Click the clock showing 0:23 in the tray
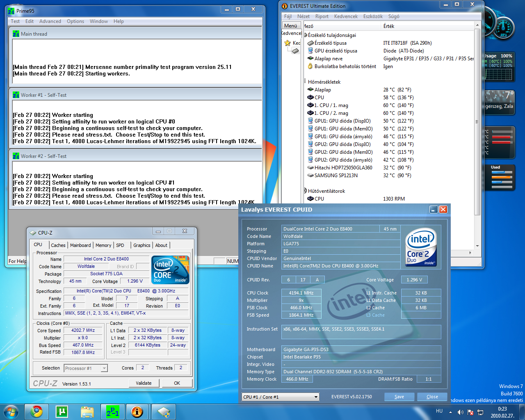The height and width of the screenshot is (420, 525). pyautogui.click(x=502, y=409)
